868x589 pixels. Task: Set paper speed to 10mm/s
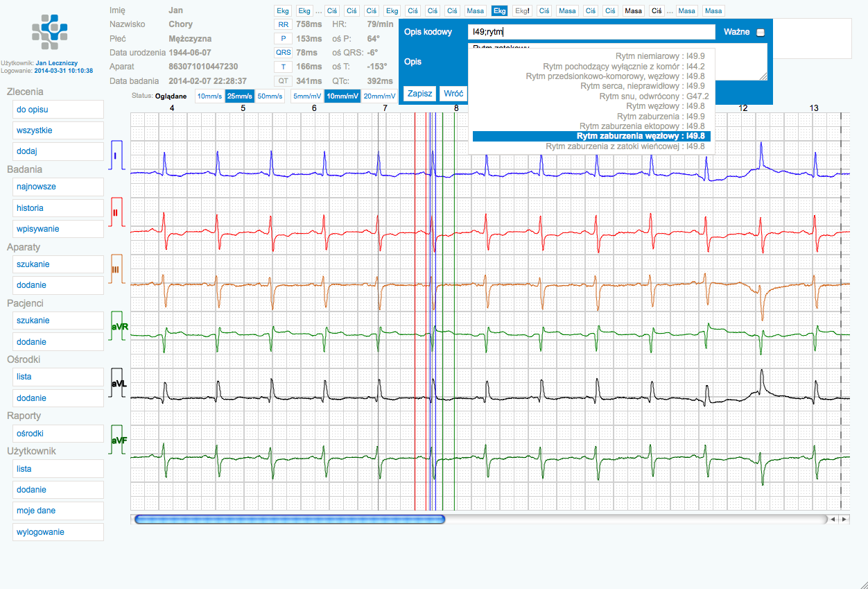coord(209,96)
